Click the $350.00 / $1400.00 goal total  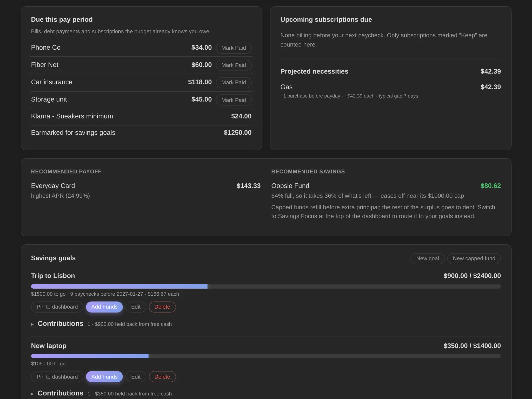coord(472,346)
